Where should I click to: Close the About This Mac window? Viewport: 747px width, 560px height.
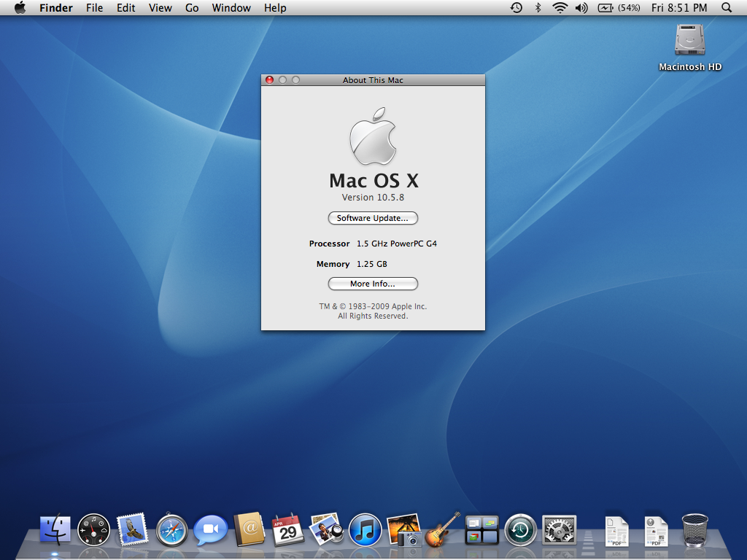tap(269, 80)
